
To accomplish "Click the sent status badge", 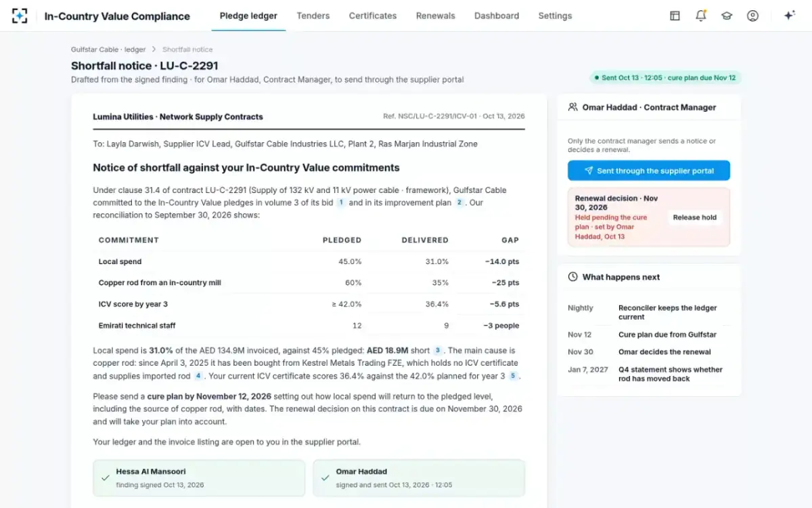I will coord(664,78).
